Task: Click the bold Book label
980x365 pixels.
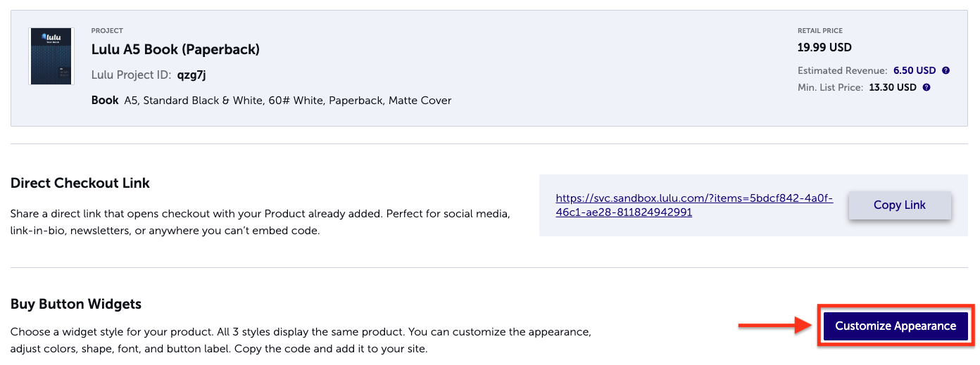Action: tap(105, 100)
